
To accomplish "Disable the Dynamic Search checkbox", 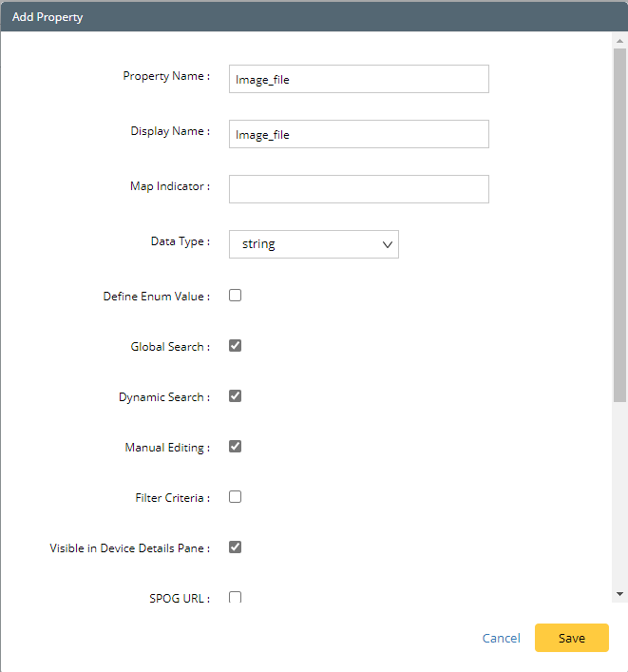I will (x=236, y=396).
